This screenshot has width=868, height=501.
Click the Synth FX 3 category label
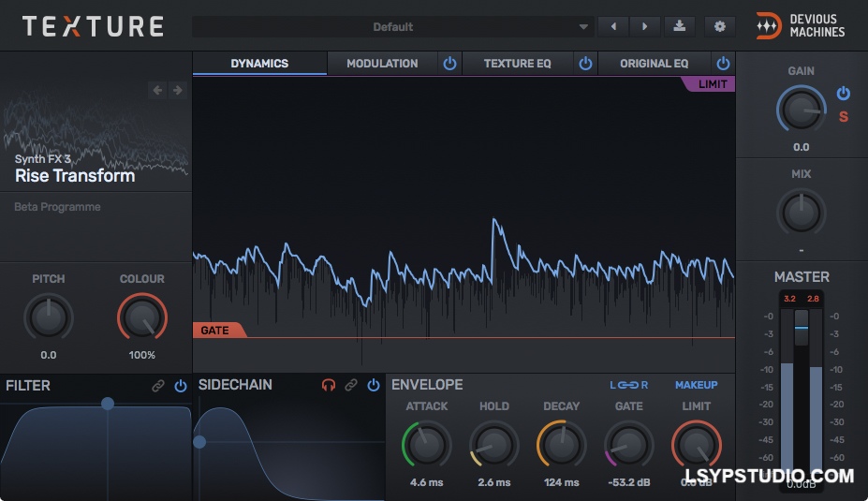pyautogui.click(x=43, y=159)
